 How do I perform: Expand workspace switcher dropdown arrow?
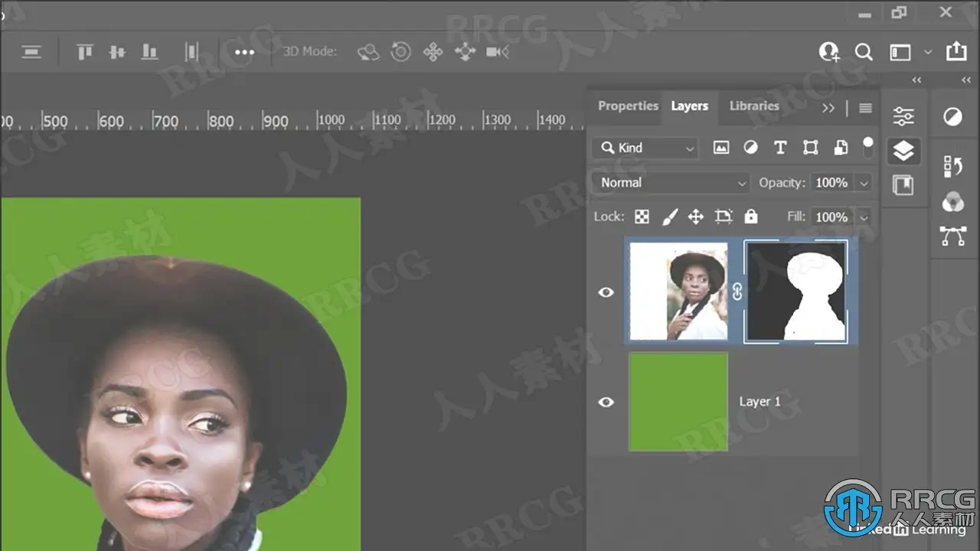pos(928,52)
